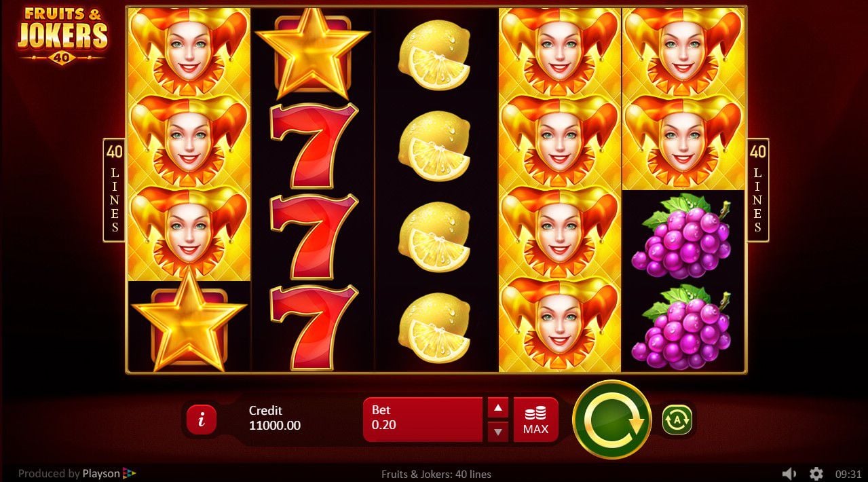Image resolution: width=868 pixels, height=482 pixels.
Task: Decrease bet with the down arrow
Action: click(x=497, y=431)
